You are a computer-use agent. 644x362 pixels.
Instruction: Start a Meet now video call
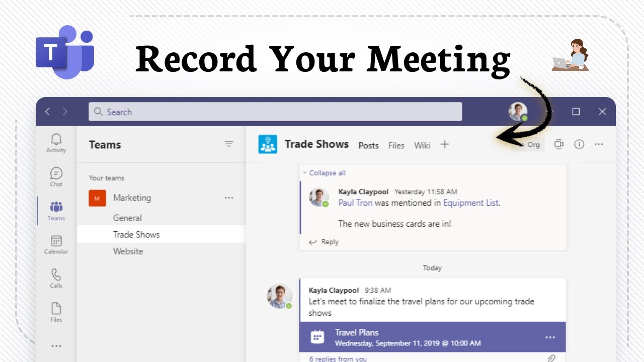559,144
